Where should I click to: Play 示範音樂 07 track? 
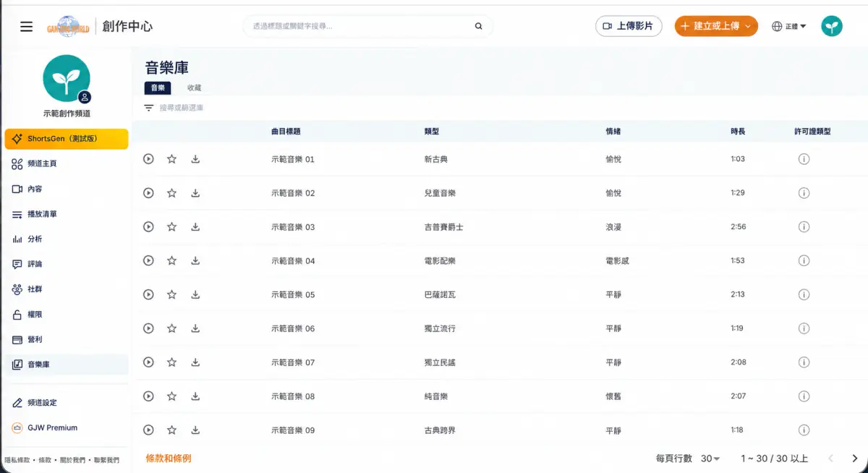tap(148, 362)
